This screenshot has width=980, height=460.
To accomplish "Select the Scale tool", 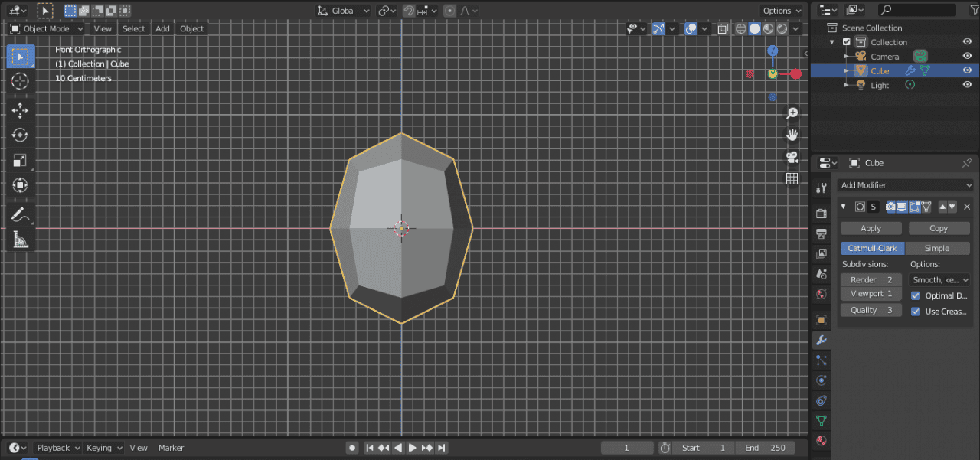I will coord(21,160).
